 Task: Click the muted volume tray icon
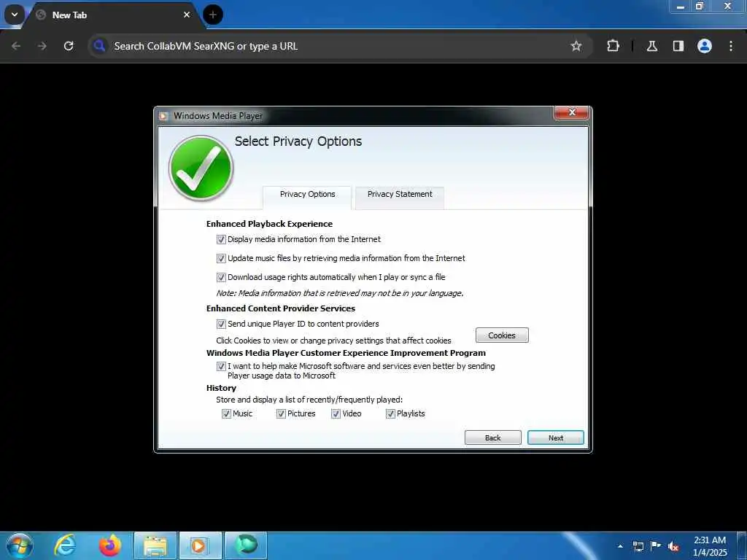[x=673, y=547]
